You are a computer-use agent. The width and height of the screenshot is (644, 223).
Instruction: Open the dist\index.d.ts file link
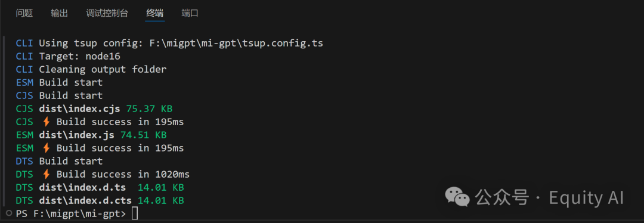tap(82, 188)
